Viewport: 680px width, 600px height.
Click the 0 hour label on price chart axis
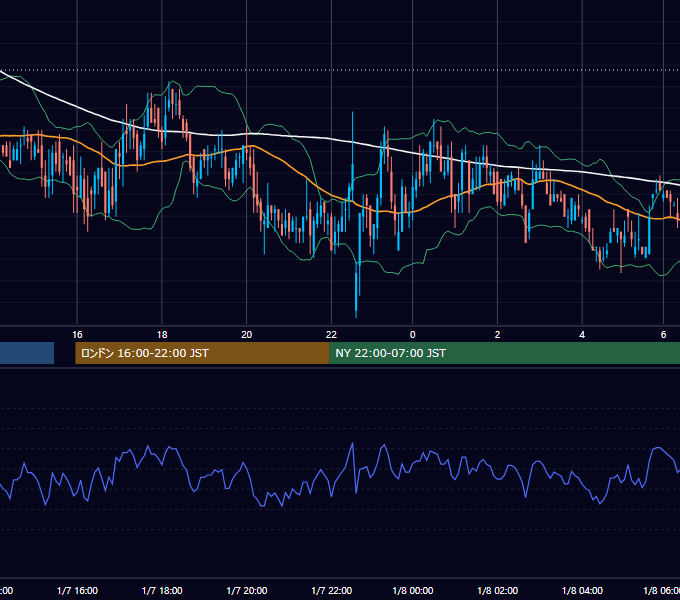pyautogui.click(x=412, y=335)
